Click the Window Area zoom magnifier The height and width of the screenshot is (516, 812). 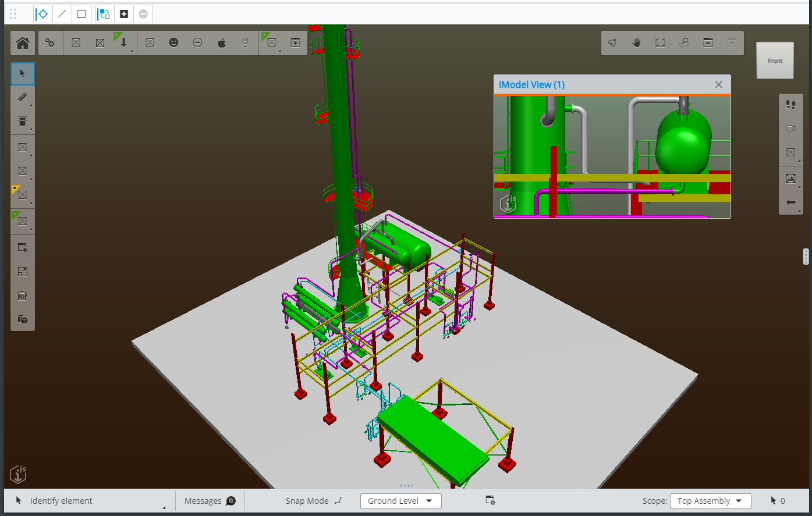(684, 43)
